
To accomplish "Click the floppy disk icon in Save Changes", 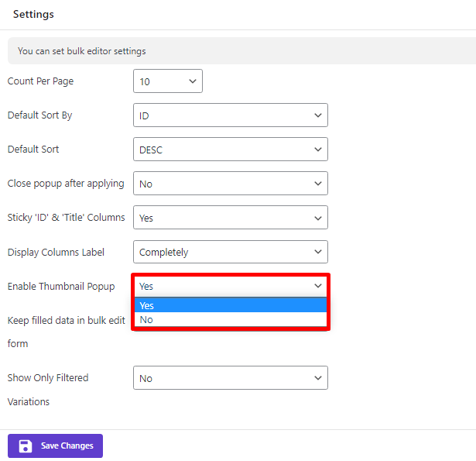I will (x=26, y=446).
